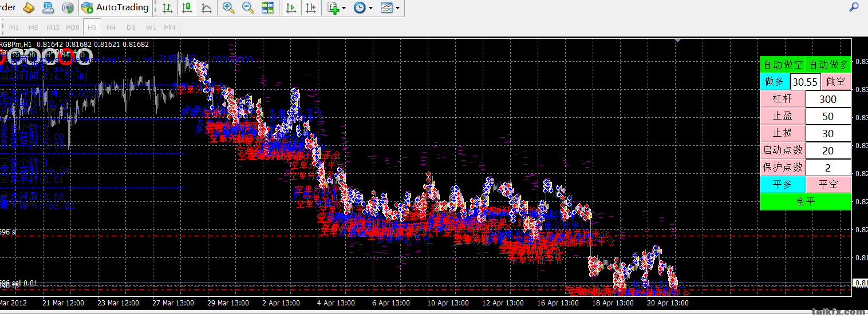This screenshot has height=318, width=868.
Task: Click the '20 Apr 13:00' time label
Action: pos(668,303)
